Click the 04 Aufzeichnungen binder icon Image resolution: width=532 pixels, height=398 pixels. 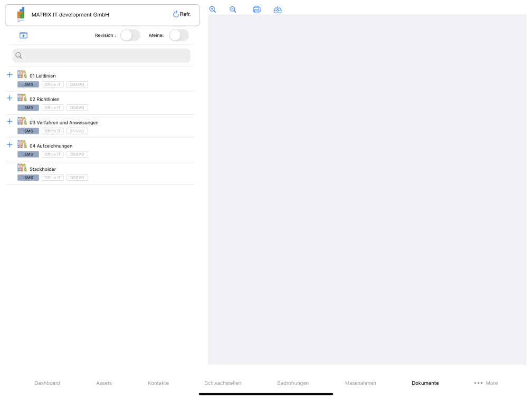[x=22, y=144]
